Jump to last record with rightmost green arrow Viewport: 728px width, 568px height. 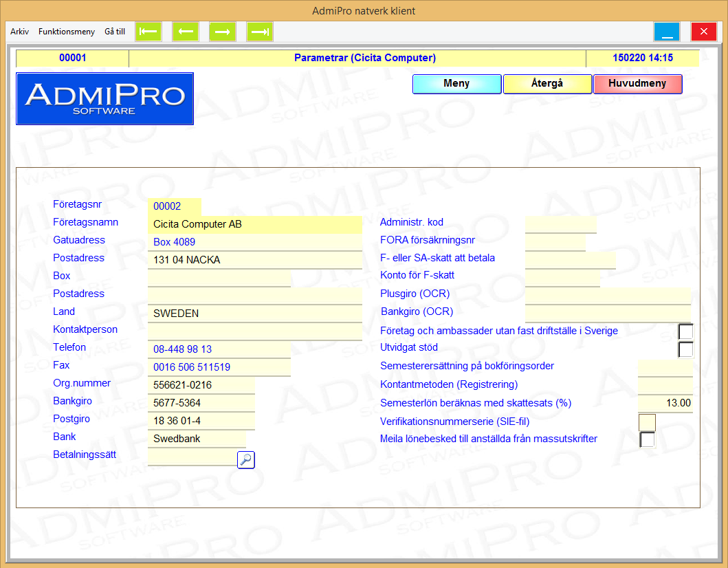[260, 32]
